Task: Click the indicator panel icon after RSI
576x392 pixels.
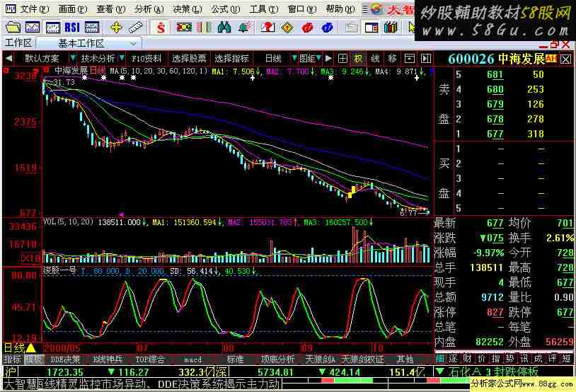Action: coord(92,27)
